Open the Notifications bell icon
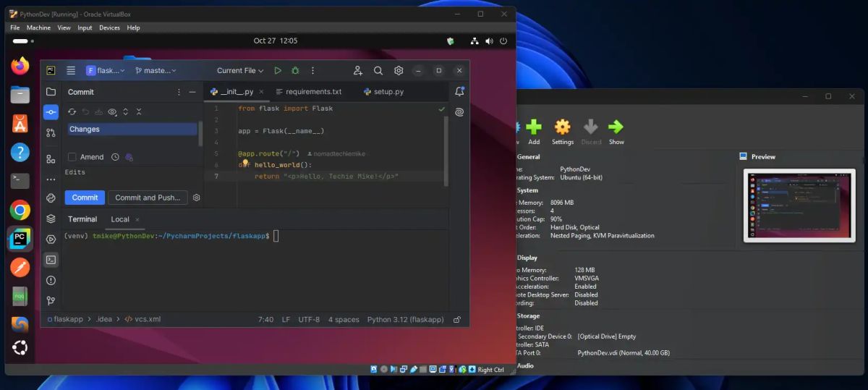Screen dimensions: 868x390 459,92
